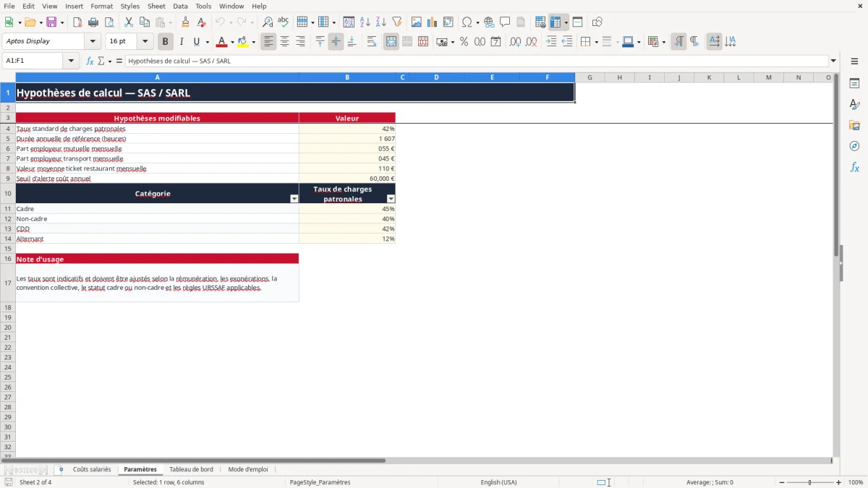Clear direct formatting icon

pyautogui.click(x=201, y=22)
